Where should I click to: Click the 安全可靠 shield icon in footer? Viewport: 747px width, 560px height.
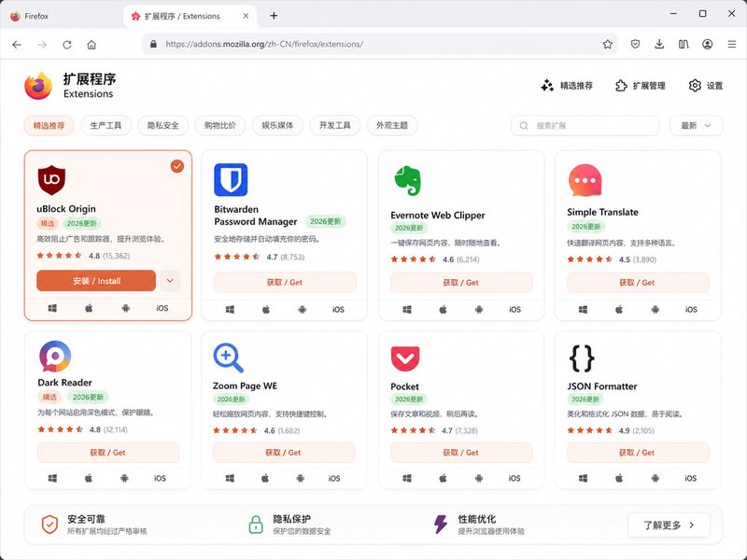tap(49, 525)
